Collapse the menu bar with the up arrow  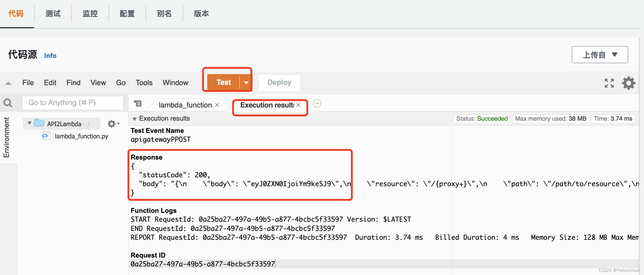coord(8,83)
